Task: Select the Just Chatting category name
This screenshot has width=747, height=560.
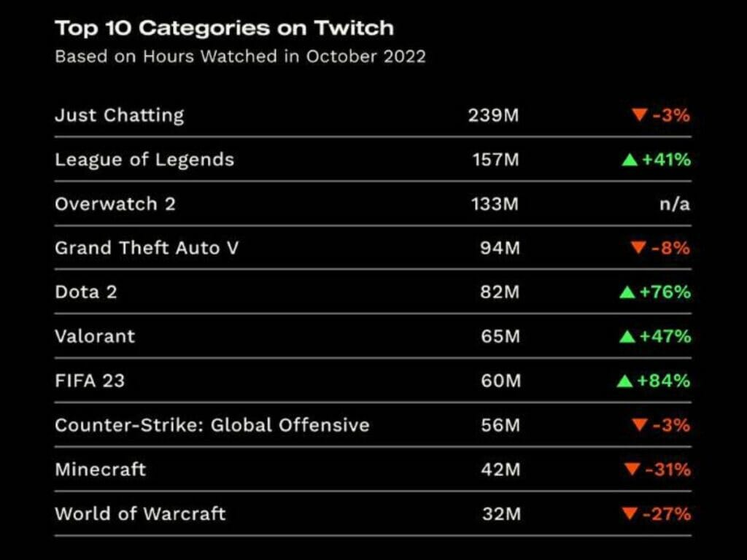Action: click(119, 115)
